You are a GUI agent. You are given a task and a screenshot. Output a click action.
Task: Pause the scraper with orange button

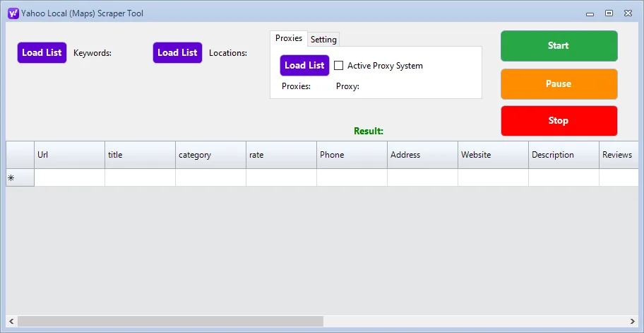(x=559, y=84)
